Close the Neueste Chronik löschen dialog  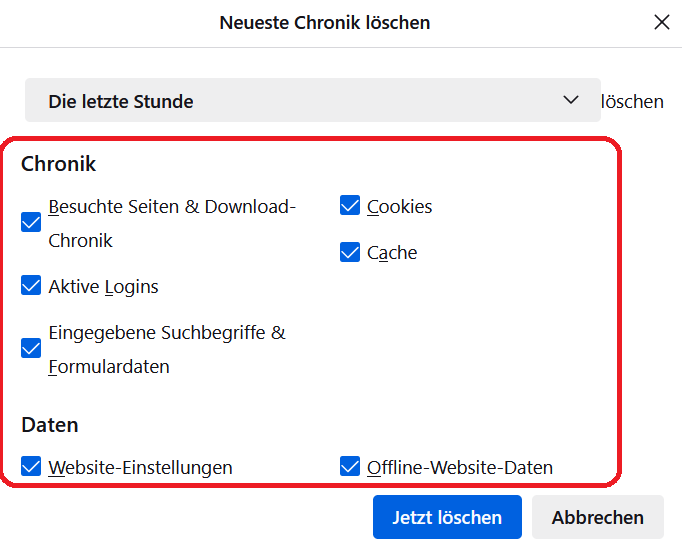(662, 22)
